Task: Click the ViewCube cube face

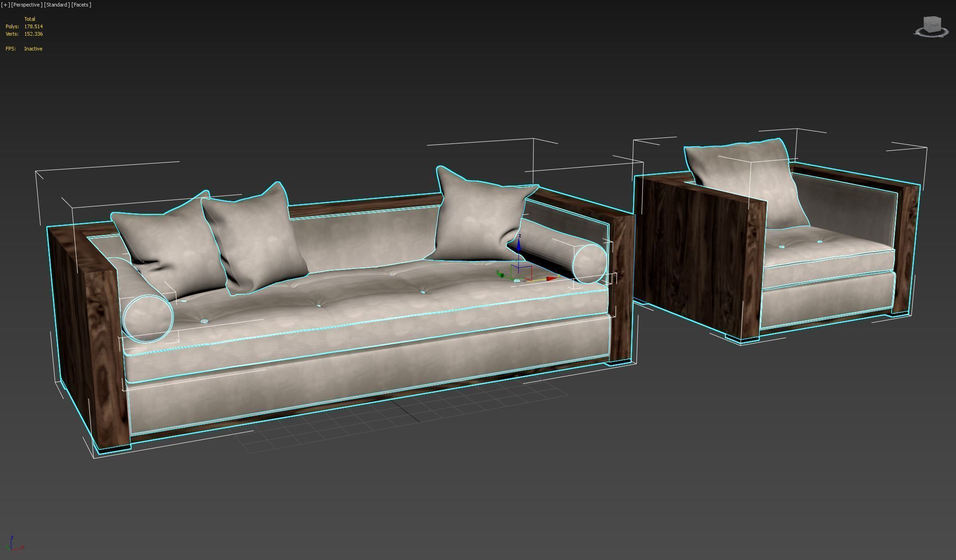Action: (x=932, y=24)
